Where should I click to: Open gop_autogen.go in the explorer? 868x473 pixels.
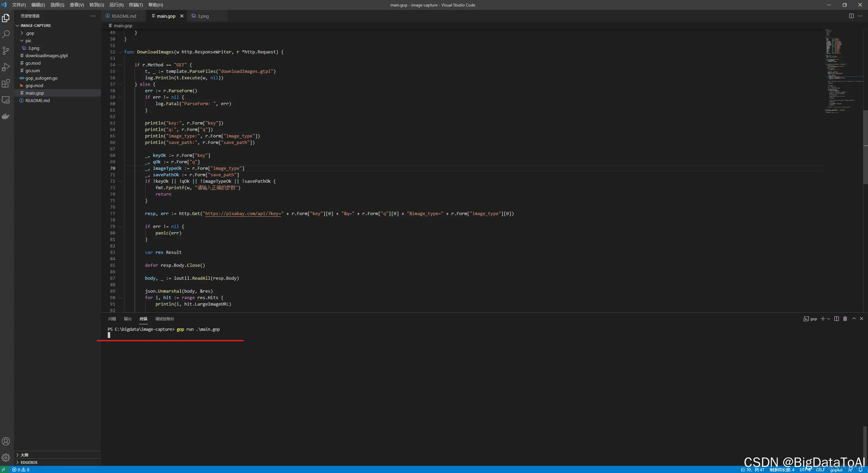click(x=41, y=78)
